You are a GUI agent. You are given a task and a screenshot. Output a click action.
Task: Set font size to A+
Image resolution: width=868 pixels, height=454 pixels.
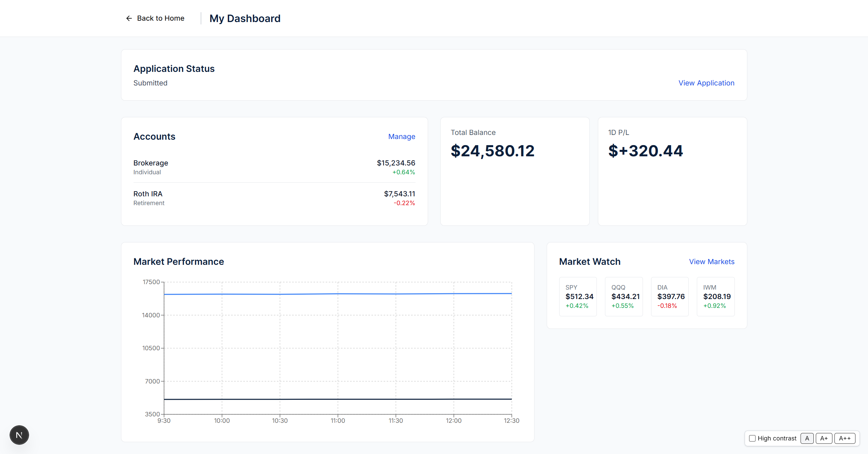click(x=824, y=438)
